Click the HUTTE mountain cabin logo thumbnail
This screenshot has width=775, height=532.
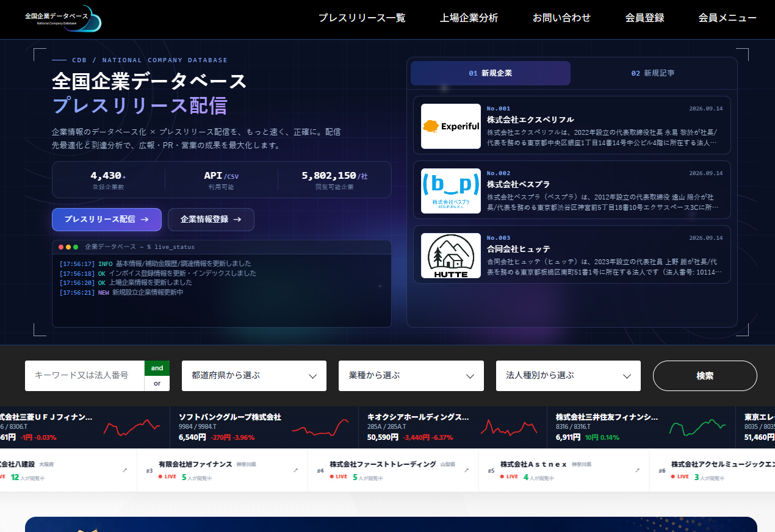[x=451, y=256]
